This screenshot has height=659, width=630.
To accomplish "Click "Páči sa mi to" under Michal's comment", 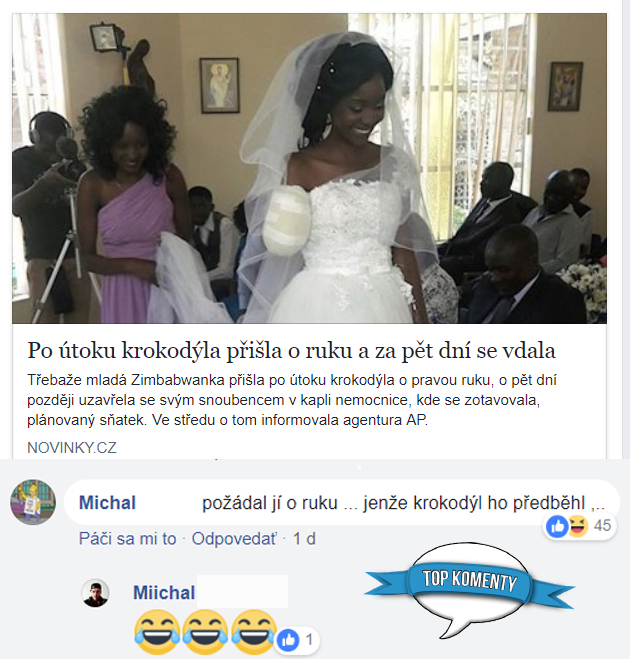I will [x=128, y=539].
